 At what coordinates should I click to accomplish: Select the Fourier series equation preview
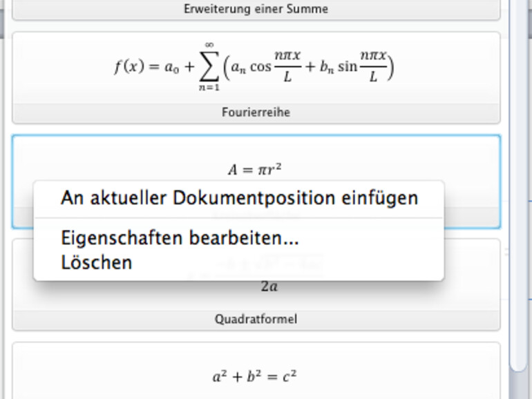[x=256, y=68]
